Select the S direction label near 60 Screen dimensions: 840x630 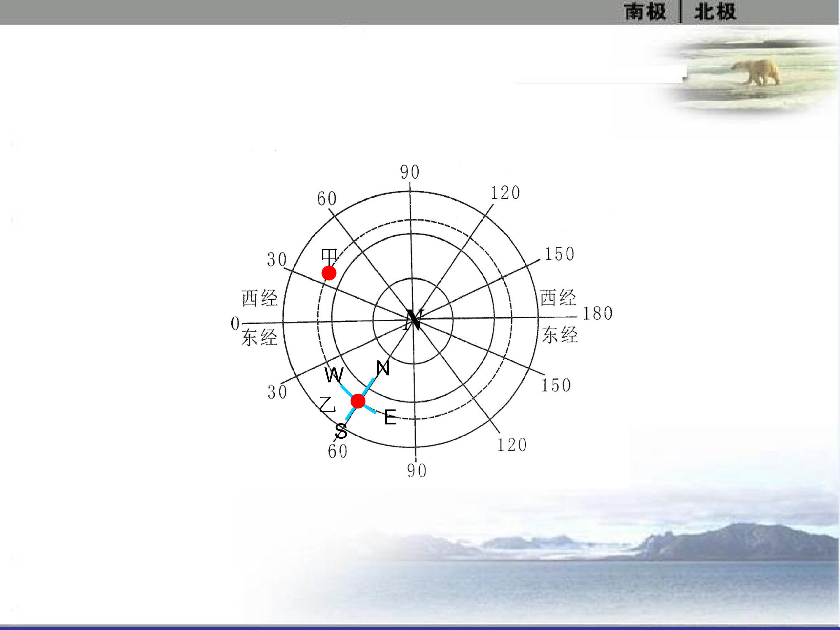coord(341,431)
